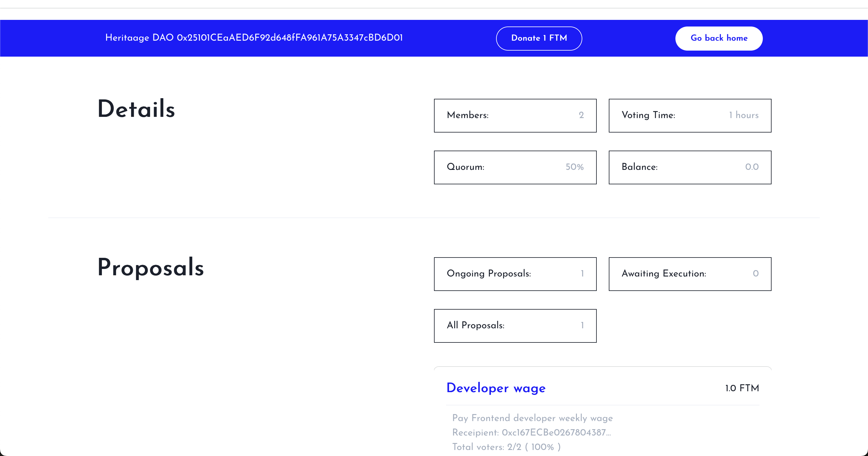Select the Ongoing Proposals counter box

coord(515,273)
